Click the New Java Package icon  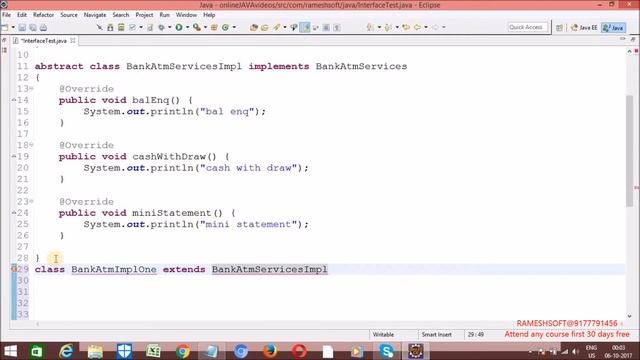click(214, 27)
